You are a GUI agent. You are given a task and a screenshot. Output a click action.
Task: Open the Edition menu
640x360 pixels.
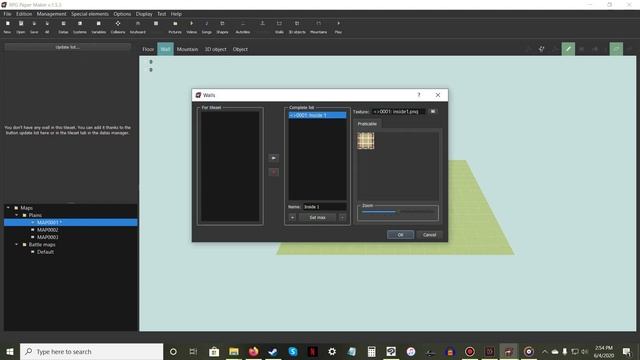coord(24,14)
